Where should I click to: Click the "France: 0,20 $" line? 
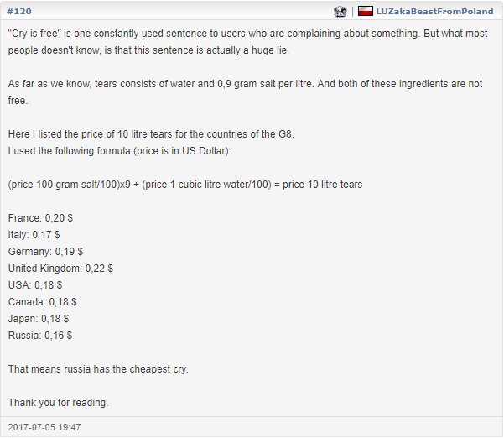[x=40, y=217]
